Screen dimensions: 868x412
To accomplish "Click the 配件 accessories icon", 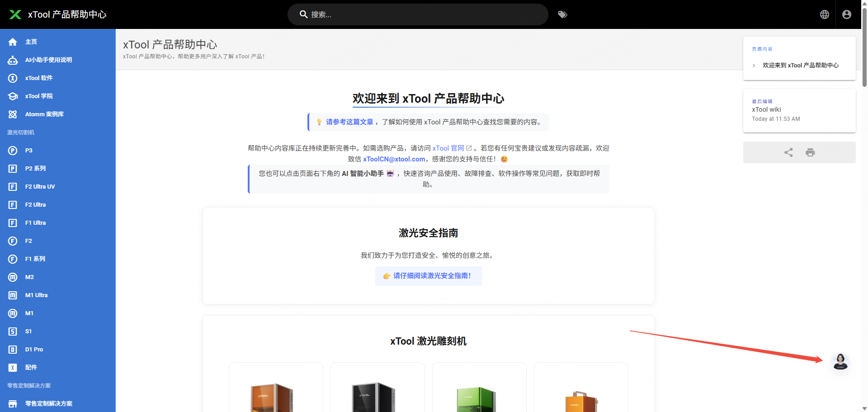I will click(x=13, y=368).
